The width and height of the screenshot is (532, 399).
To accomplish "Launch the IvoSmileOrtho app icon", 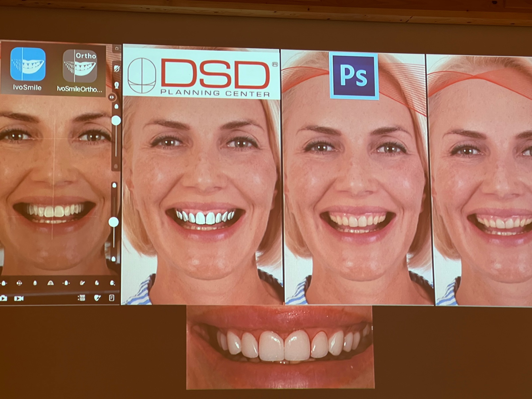I will point(80,66).
